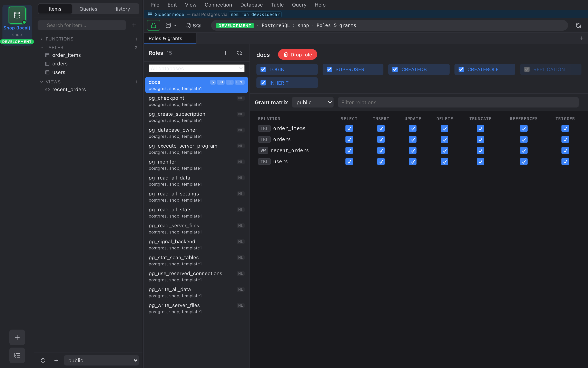Uncheck the SUPERUSER attribute

click(x=329, y=69)
